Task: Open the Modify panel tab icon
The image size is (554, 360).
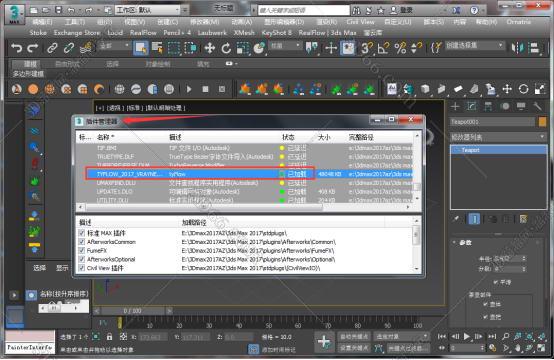Action: tap(472, 106)
